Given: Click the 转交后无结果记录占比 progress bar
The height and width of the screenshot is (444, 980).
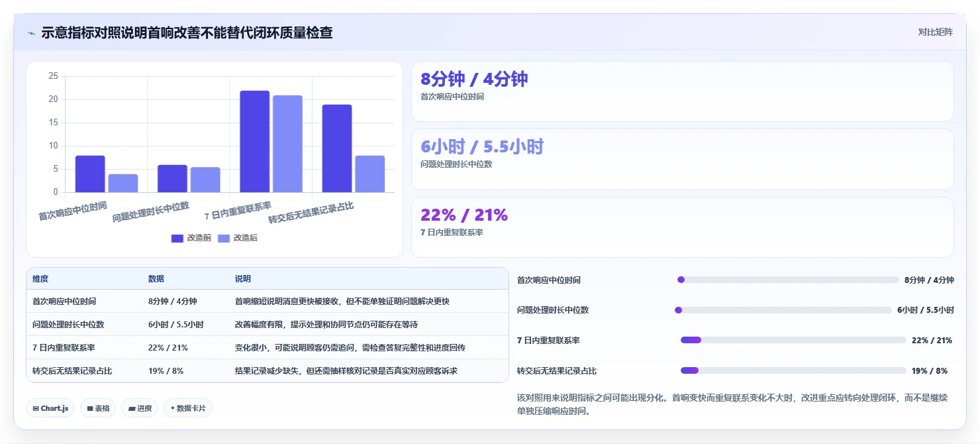Looking at the screenshot, I should coord(793,370).
